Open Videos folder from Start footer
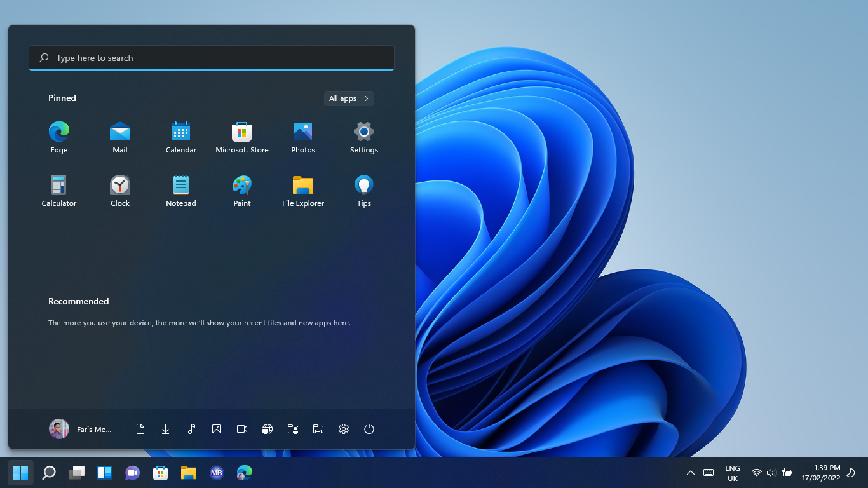This screenshot has height=488, width=868. (x=242, y=429)
